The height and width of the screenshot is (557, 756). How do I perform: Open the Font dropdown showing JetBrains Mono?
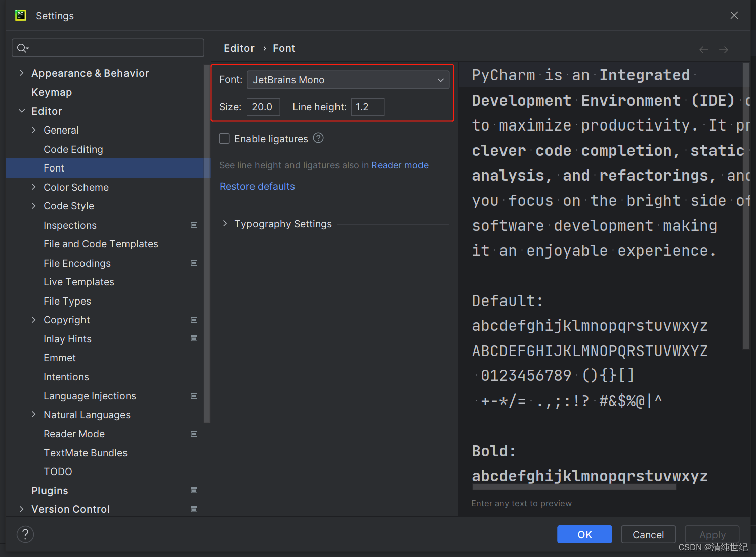tap(348, 80)
